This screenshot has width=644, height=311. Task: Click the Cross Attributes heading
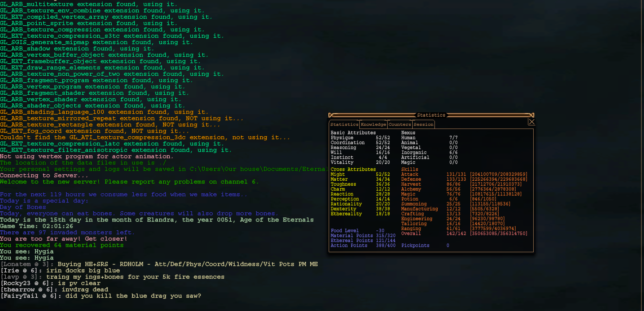point(353,169)
